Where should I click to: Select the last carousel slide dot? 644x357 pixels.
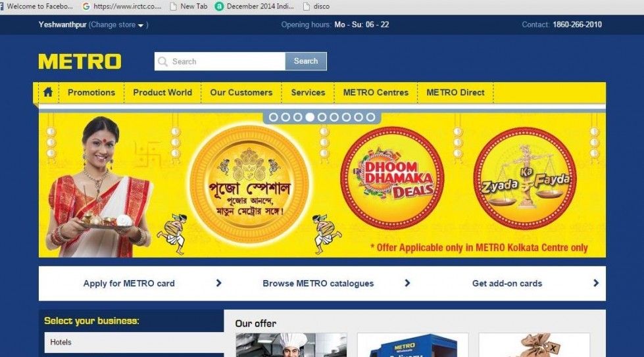pos(370,118)
